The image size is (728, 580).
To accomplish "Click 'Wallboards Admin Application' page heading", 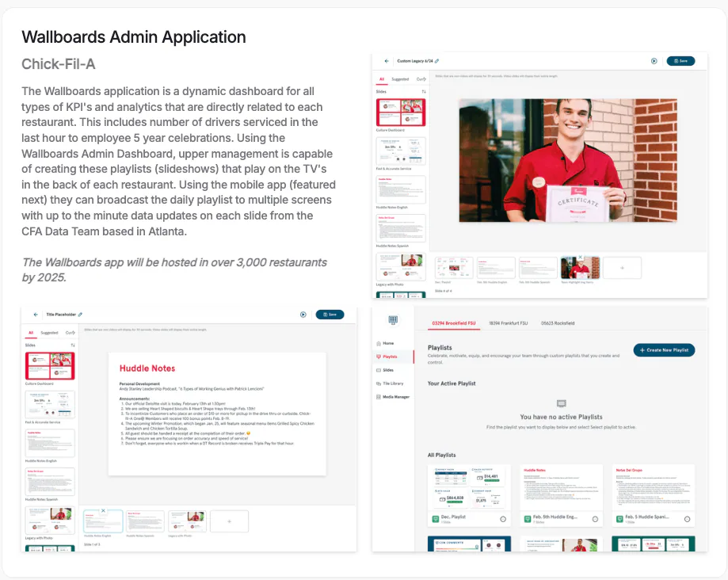I will [x=134, y=37].
